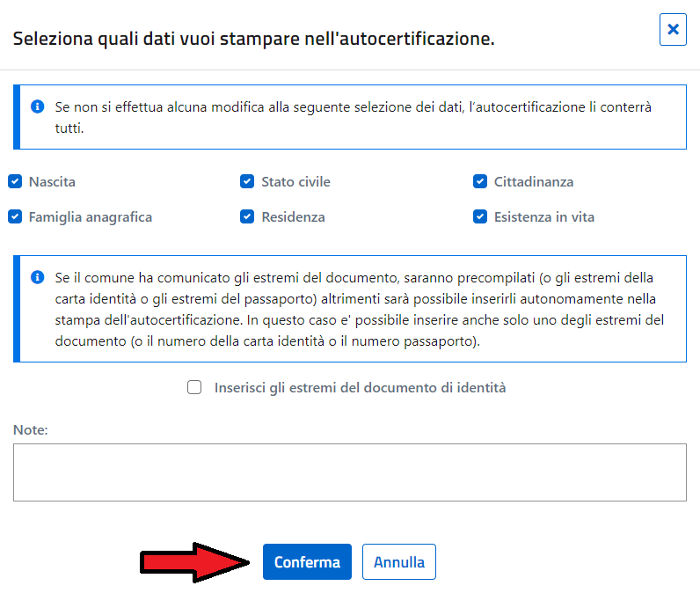Uncheck the Nascita checkbox

(x=15, y=181)
